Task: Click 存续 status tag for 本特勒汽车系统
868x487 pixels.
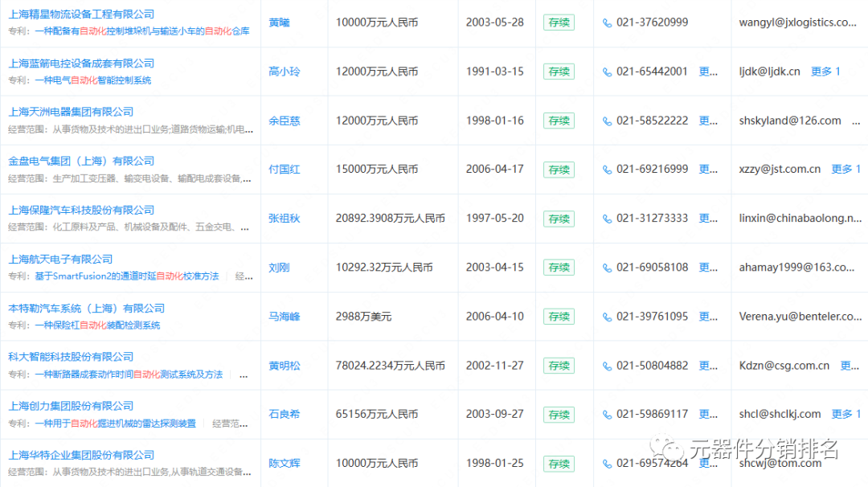Action: pyautogui.click(x=559, y=317)
